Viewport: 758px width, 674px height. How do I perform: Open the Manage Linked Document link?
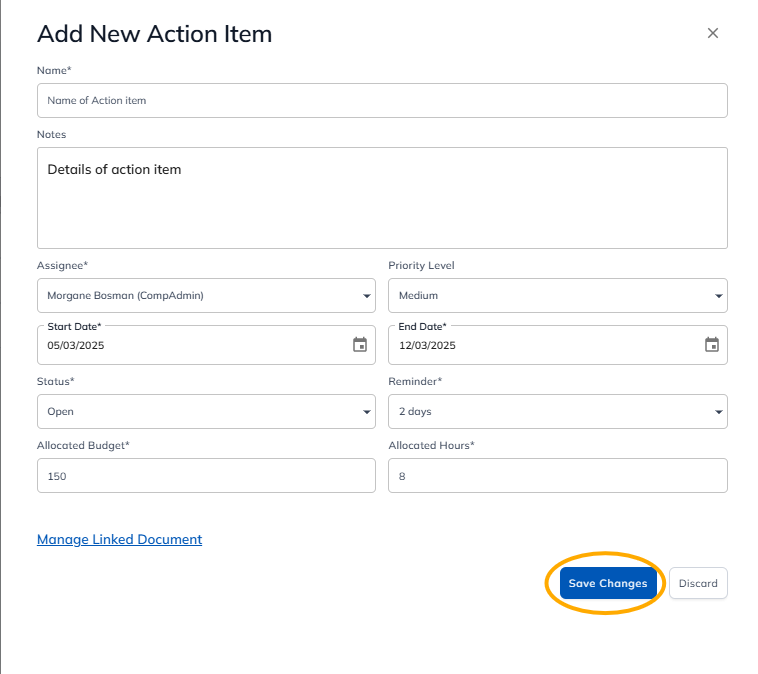(119, 540)
